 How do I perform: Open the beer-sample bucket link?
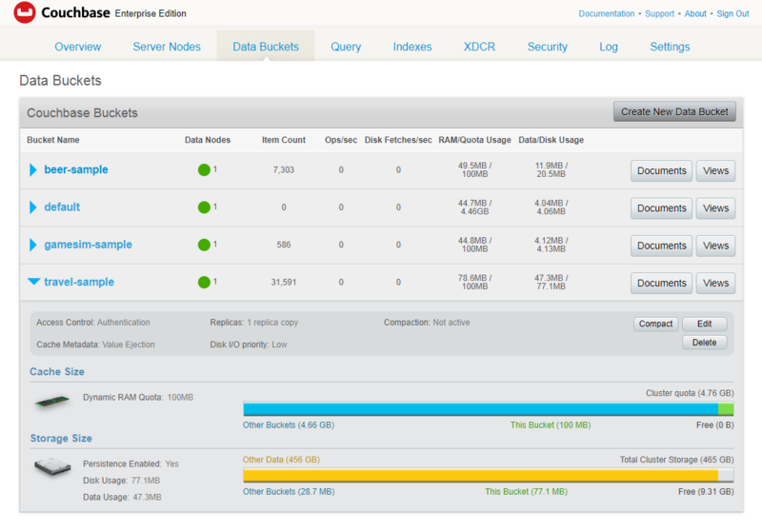coord(76,170)
